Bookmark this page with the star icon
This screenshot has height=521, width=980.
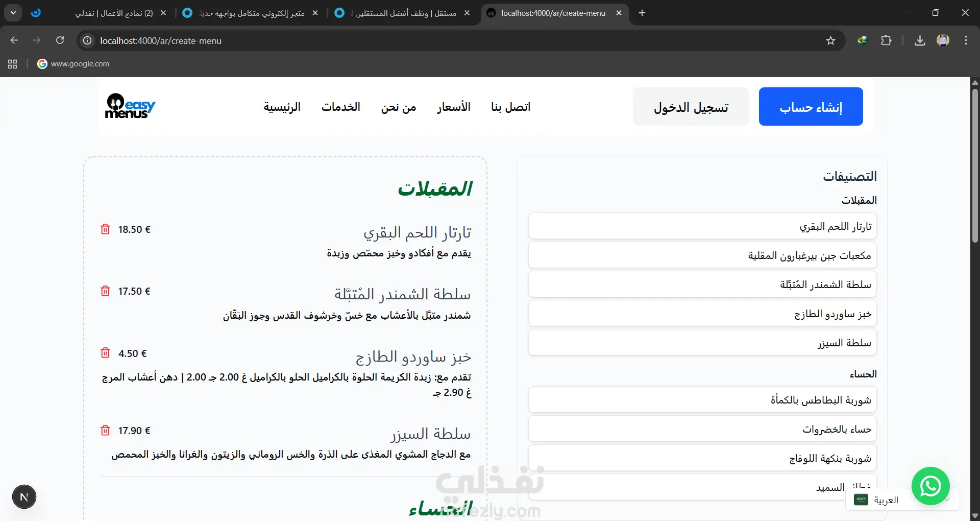point(830,41)
